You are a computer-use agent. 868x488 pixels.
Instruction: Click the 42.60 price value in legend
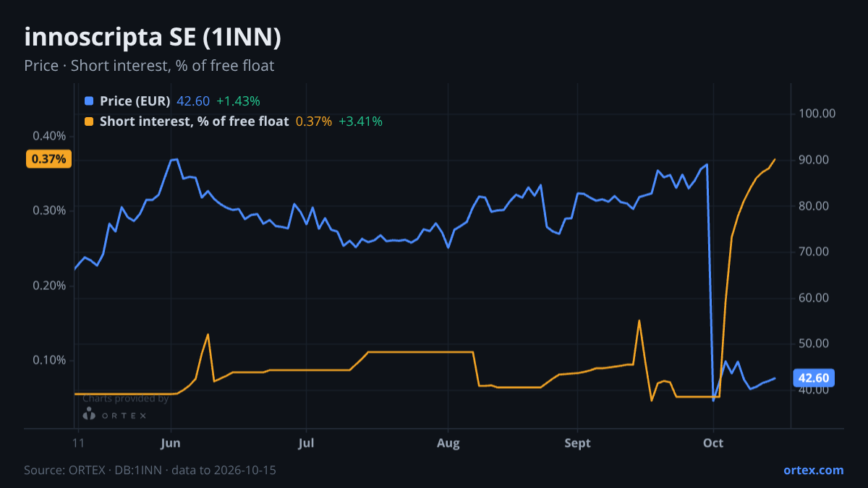(193, 101)
